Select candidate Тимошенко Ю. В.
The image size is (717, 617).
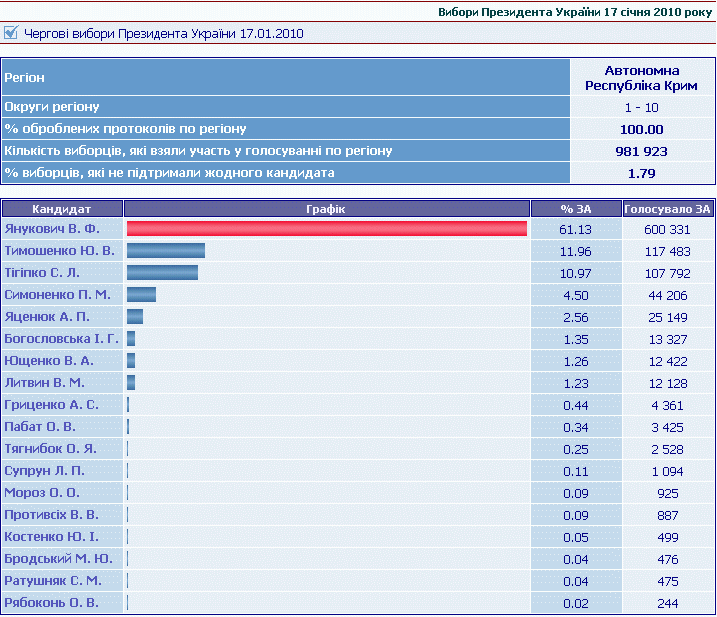59,251
